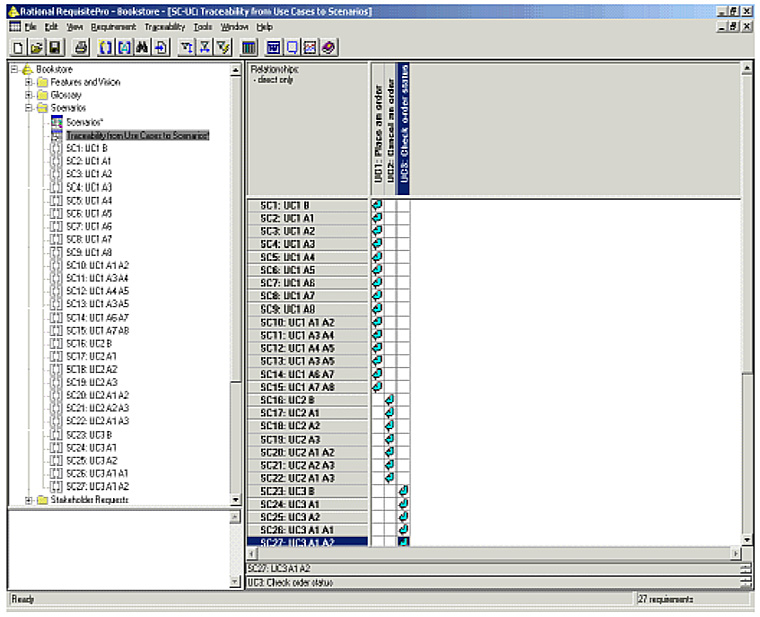This screenshot has width=760, height=617.
Task: Click the Open project folder icon
Action: (36, 47)
